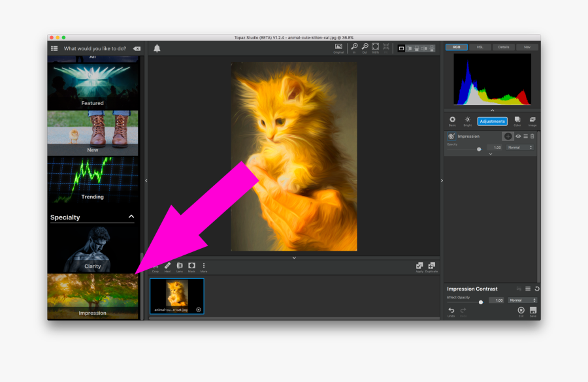Add a mask to the Impression adjustment

[x=508, y=136]
